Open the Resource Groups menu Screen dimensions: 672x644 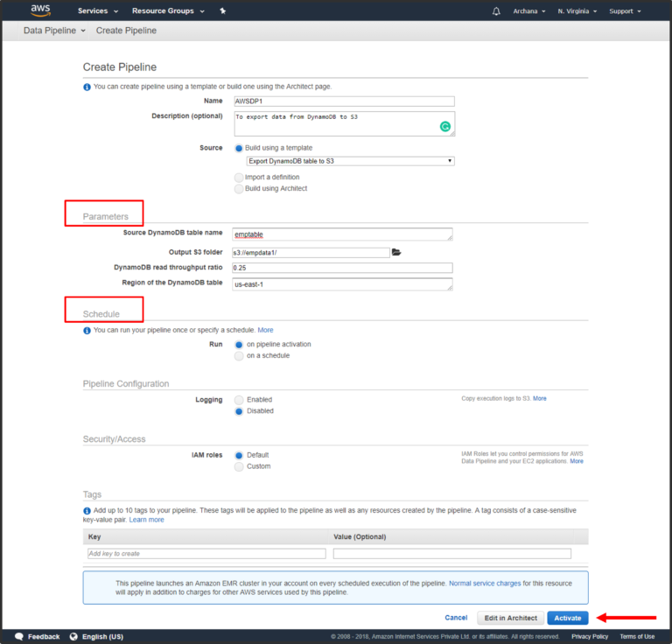pyautogui.click(x=168, y=11)
